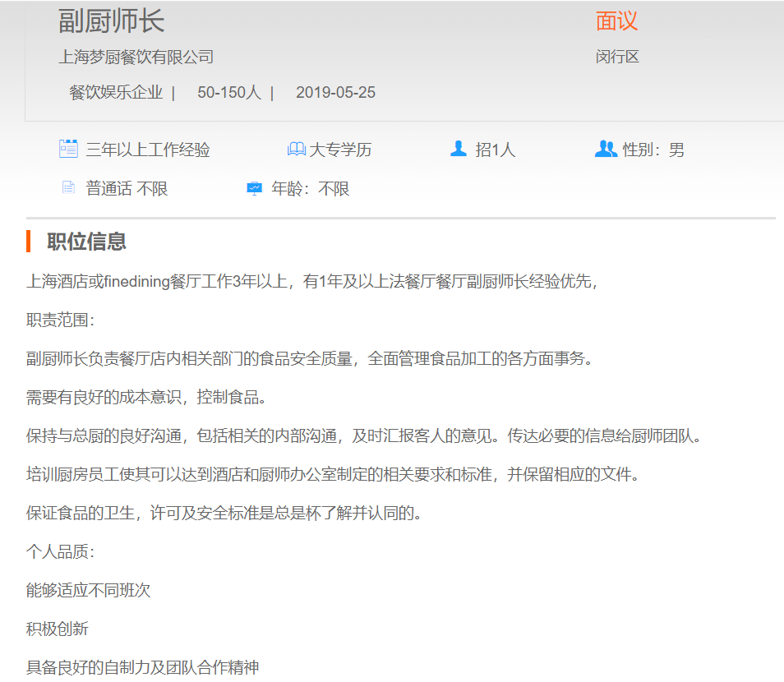Click the 副厨师长 job title
The width and height of the screenshot is (784, 682).
(x=111, y=21)
